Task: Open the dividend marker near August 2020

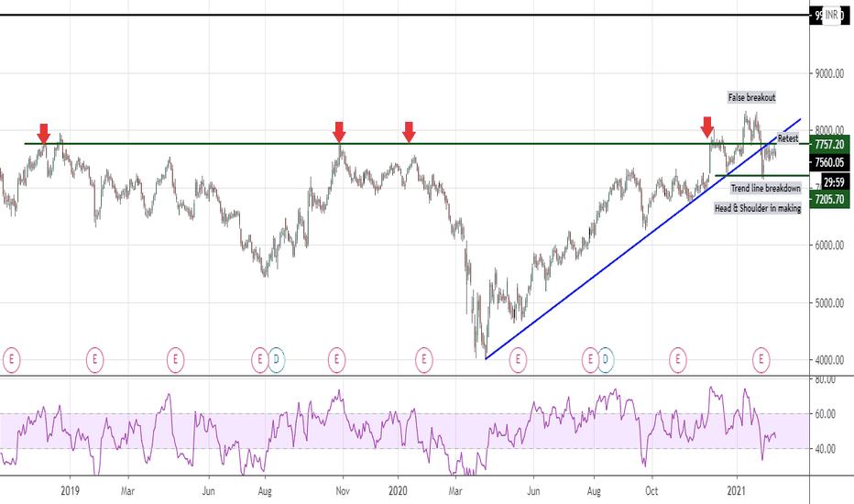Action: 605,359
